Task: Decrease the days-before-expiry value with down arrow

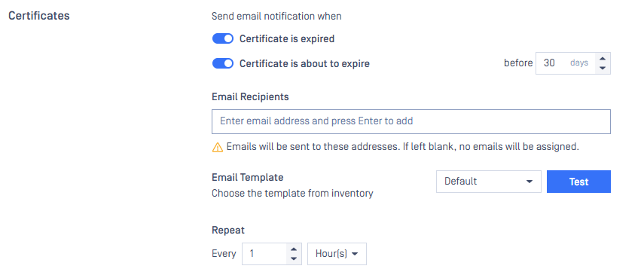Action: pos(603,68)
